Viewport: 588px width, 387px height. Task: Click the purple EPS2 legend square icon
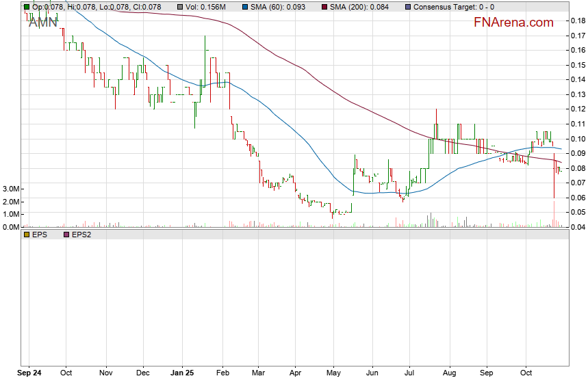[x=66, y=235]
